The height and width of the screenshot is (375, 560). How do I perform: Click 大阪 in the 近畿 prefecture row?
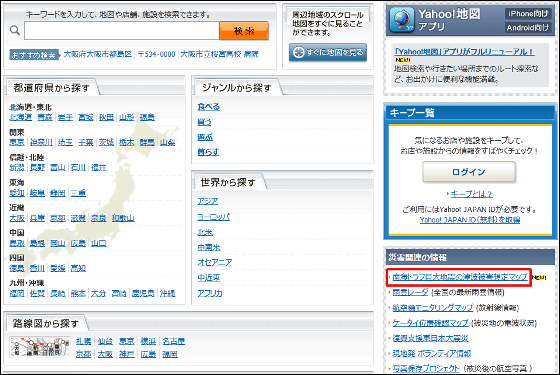pyautogui.click(x=17, y=218)
